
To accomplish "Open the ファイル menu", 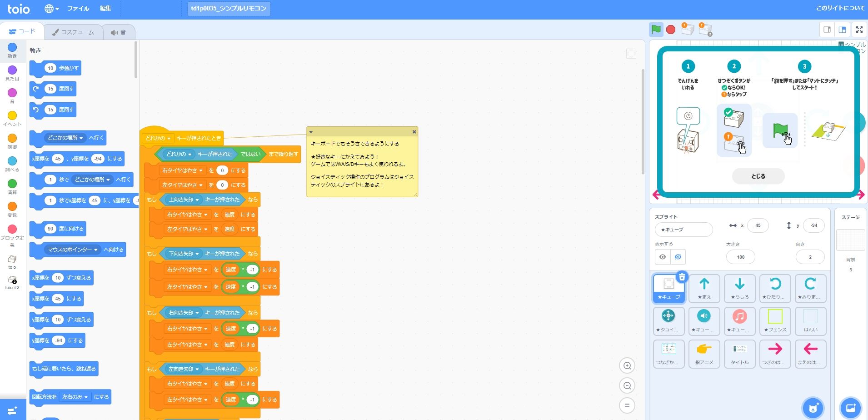I will pyautogui.click(x=78, y=9).
